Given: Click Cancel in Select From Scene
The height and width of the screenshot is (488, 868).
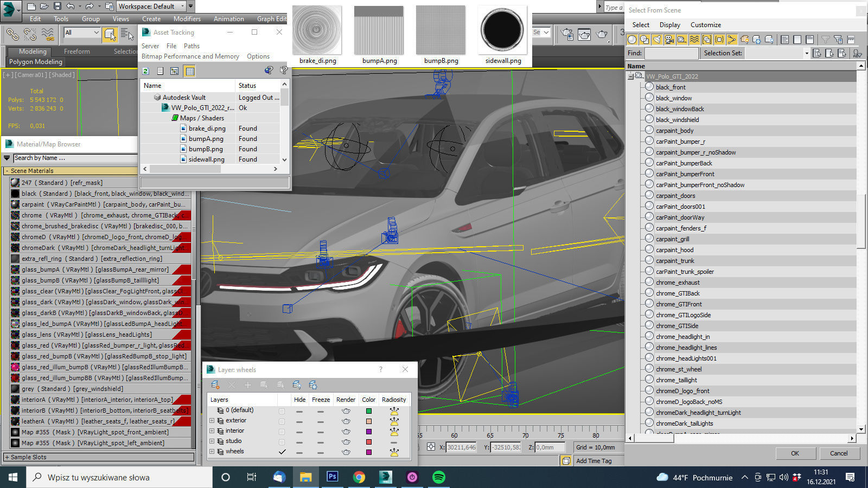Looking at the screenshot, I should (x=839, y=453).
